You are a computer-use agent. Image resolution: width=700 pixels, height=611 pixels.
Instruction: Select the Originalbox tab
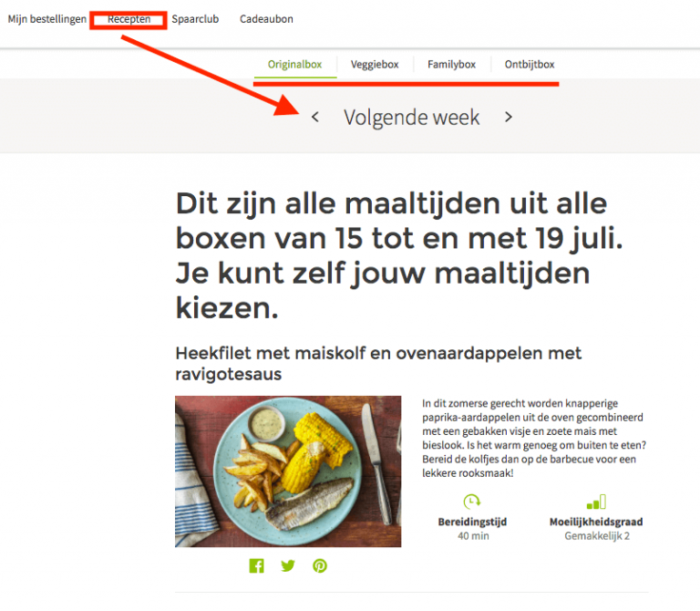[294, 65]
